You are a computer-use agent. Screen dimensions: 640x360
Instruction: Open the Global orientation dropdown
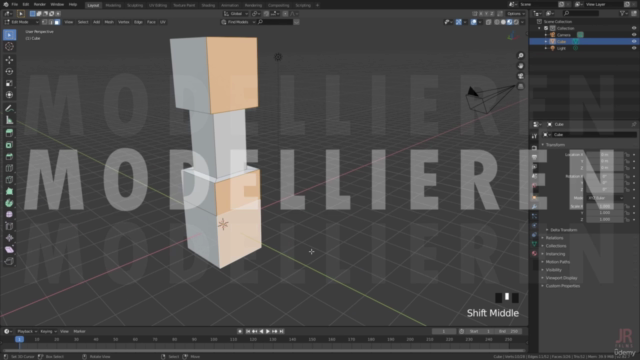coord(236,13)
